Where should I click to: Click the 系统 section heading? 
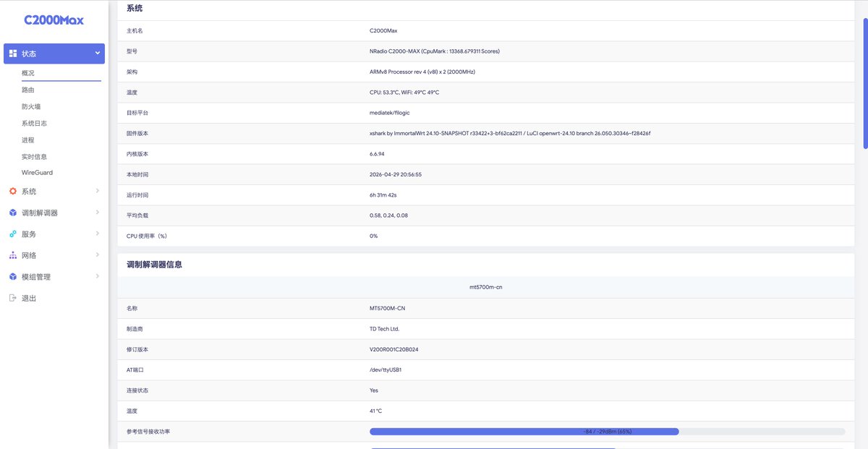pyautogui.click(x=135, y=9)
